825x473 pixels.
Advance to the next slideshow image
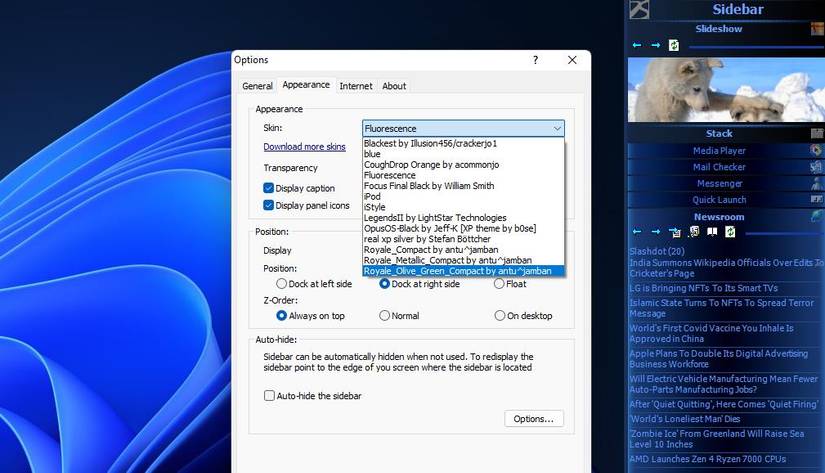656,45
